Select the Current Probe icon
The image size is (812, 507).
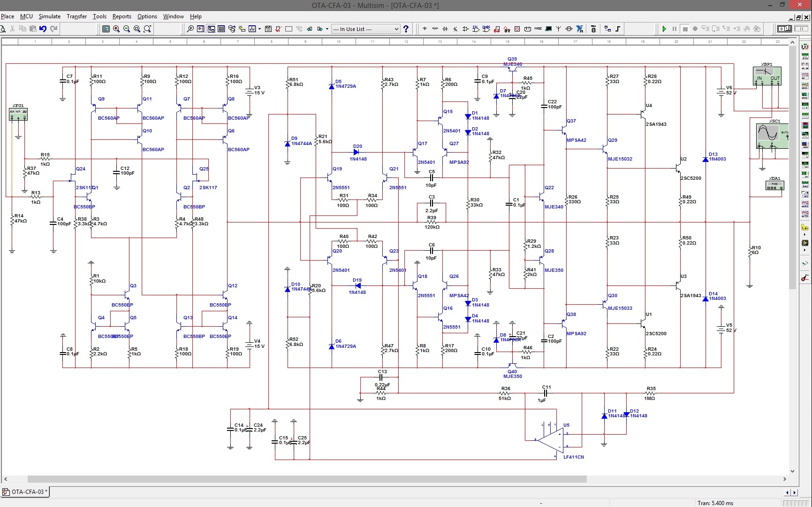click(805, 278)
